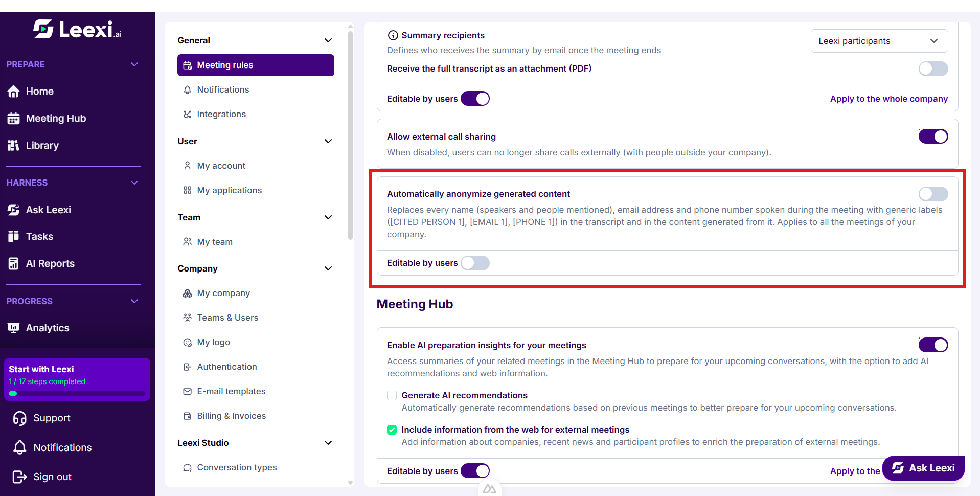
Task: Collapse the User settings group
Action: click(328, 141)
